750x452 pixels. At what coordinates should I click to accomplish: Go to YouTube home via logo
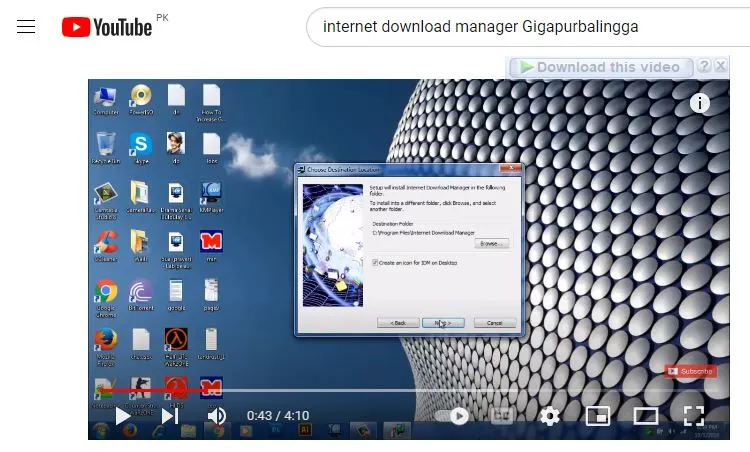click(x=107, y=27)
